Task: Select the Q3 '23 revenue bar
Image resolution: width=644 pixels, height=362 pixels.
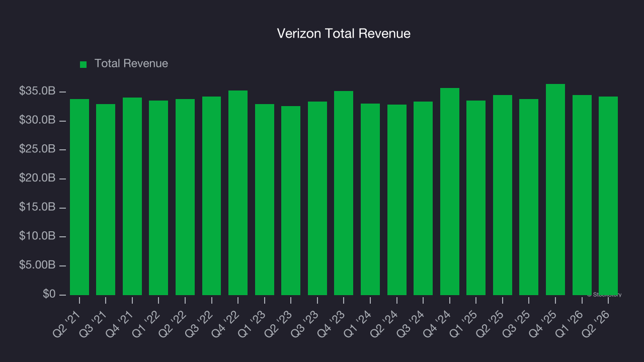Action: (317, 198)
